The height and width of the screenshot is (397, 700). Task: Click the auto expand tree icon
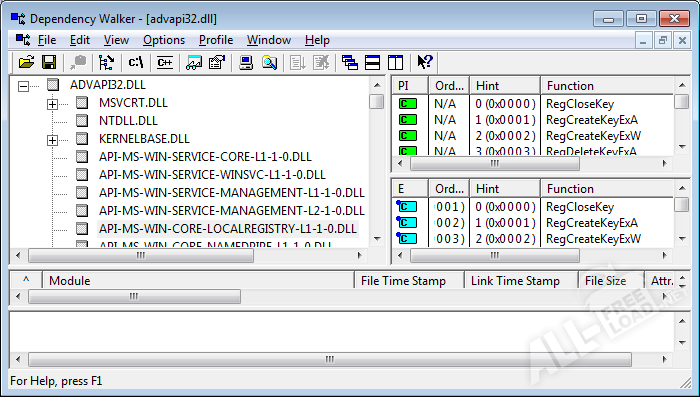tap(106, 62)
